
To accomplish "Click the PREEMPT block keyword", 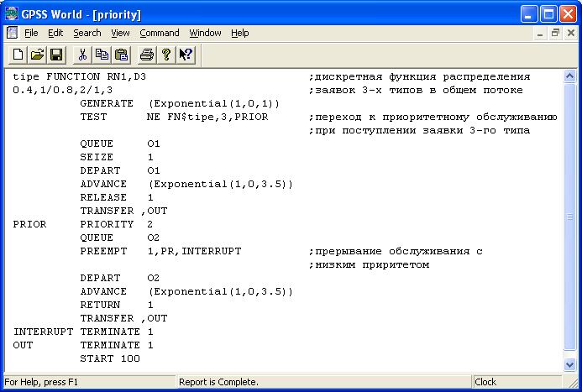I will coord(103,251).
